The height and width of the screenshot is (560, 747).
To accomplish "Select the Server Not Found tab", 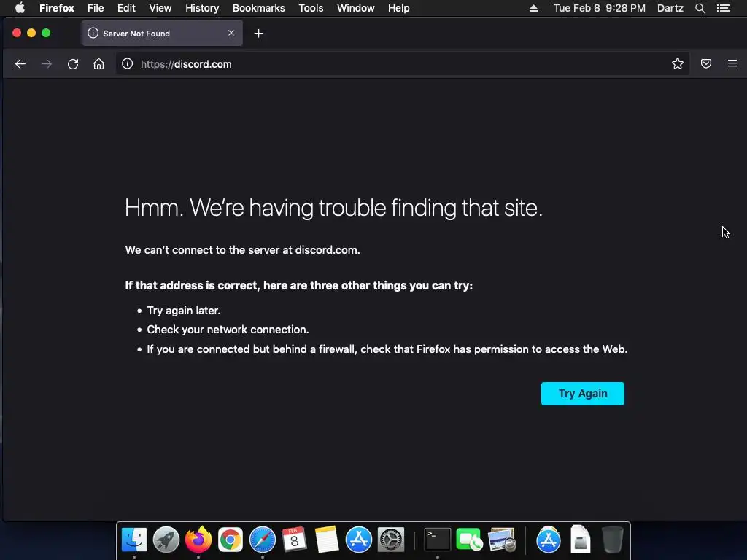I will point(162,34).
